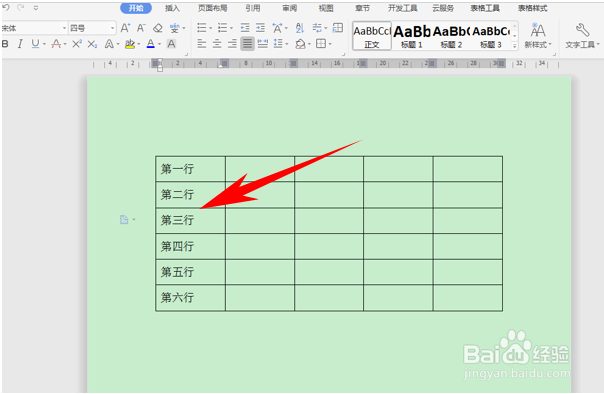This screenshot has width=604, height=394.
Task: Open highlight color dropdown arrow
Action: click(x=139, y=44)
